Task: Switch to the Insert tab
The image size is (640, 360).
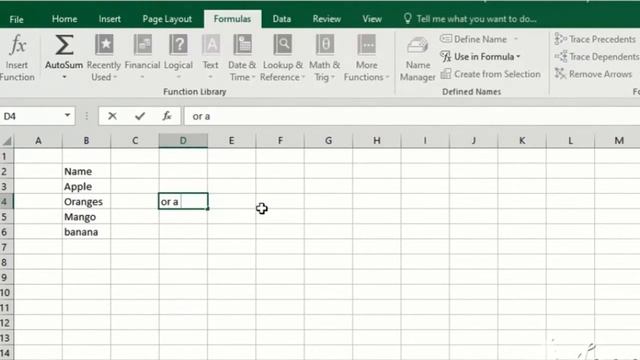Action: click(x=109, y=19)
